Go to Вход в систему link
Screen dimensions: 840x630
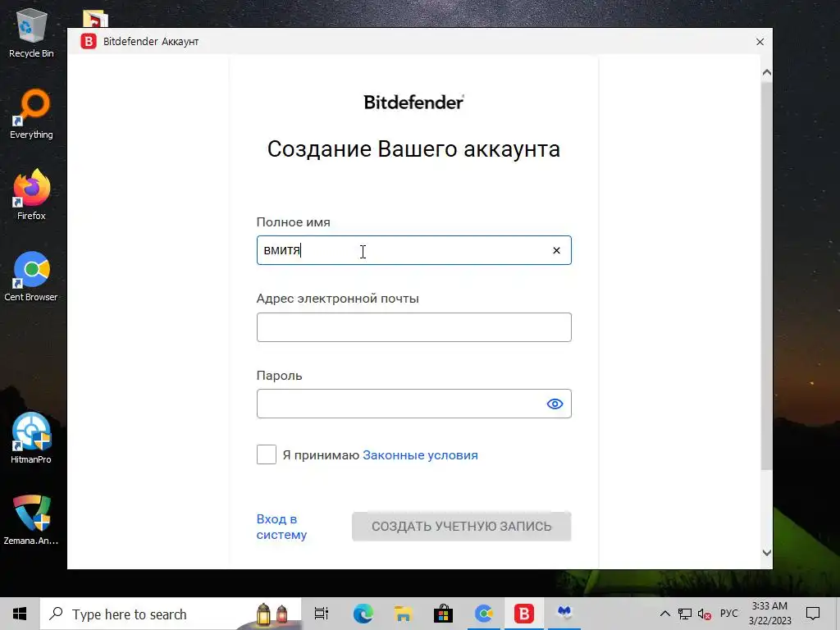click(x=281, y=527)
